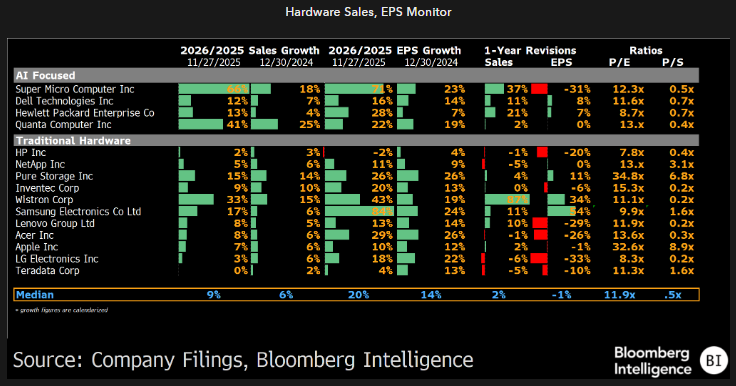
Task: Click NetApp Inc row name
Action: (40, 164)
